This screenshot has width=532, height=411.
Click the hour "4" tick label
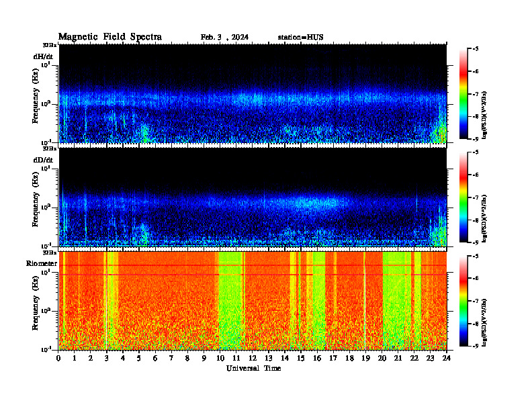coord(123,359)
